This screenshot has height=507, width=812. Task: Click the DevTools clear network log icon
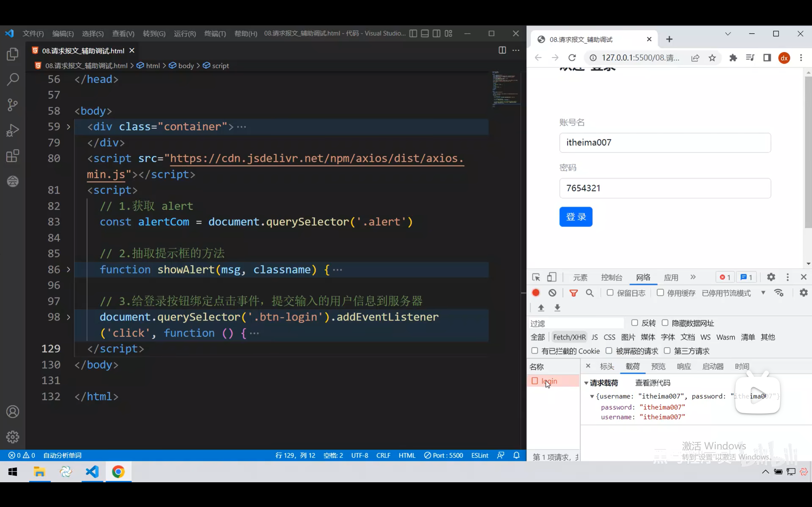point(552,293)
